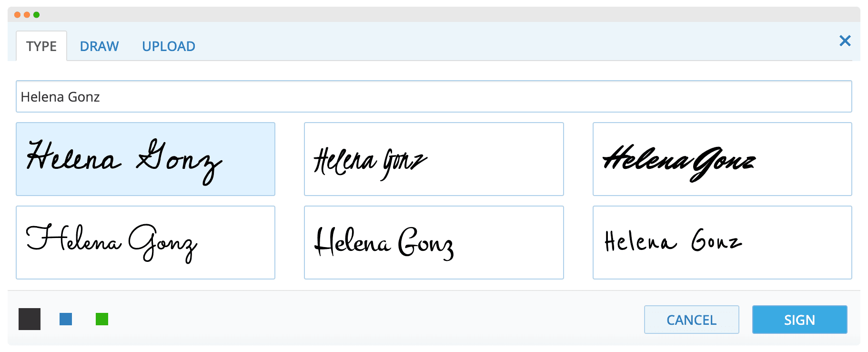The height and width of the screenshot is (352, 868).
Task: Select the narrow print-style signature
Action: [x=722, y=242]
